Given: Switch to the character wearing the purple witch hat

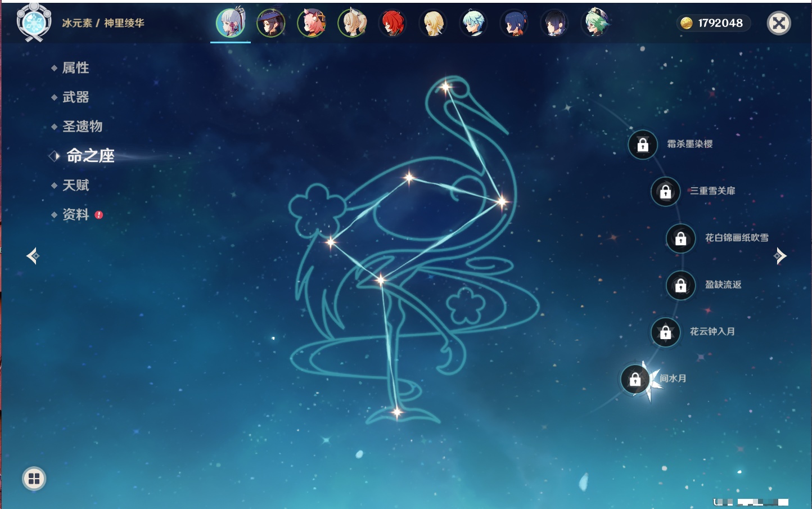Looking at the screenshot, I should pos(271,23).
